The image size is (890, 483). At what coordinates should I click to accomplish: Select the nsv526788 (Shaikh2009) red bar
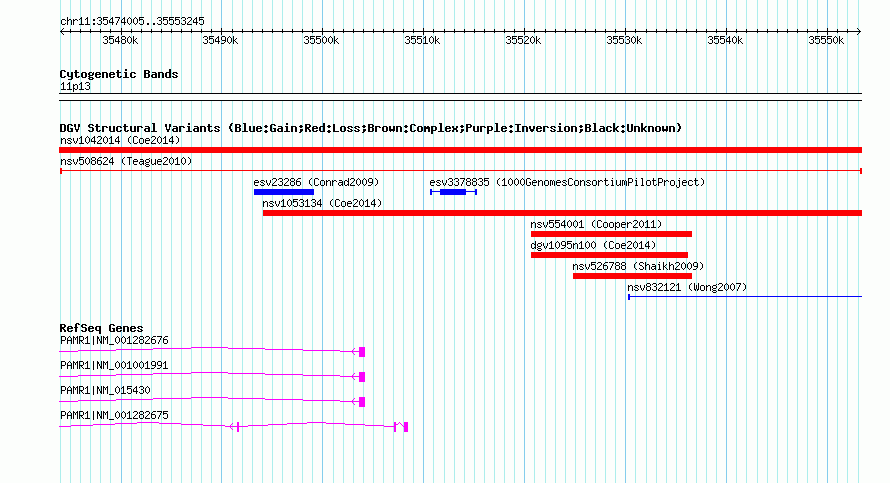click(x=632, y=276)
